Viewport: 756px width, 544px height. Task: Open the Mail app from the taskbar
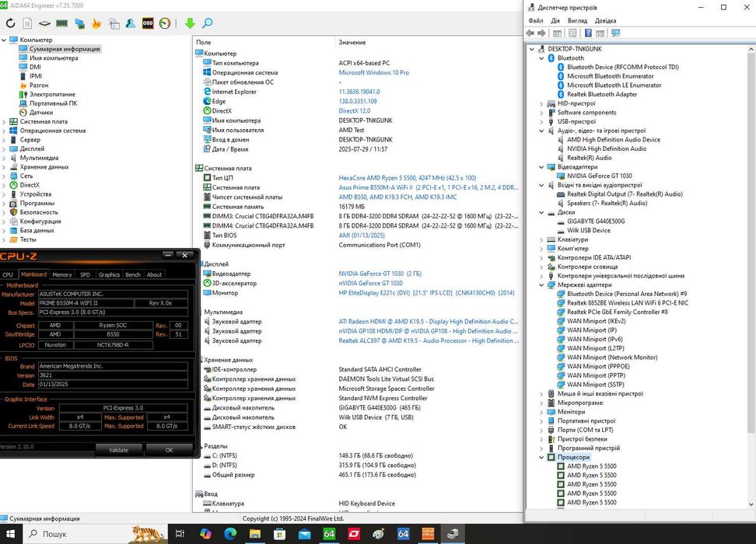[305, 533]
